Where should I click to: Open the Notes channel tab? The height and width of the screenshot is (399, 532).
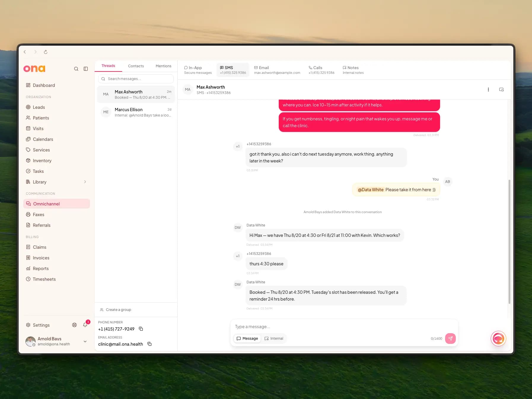coord(353,70)
